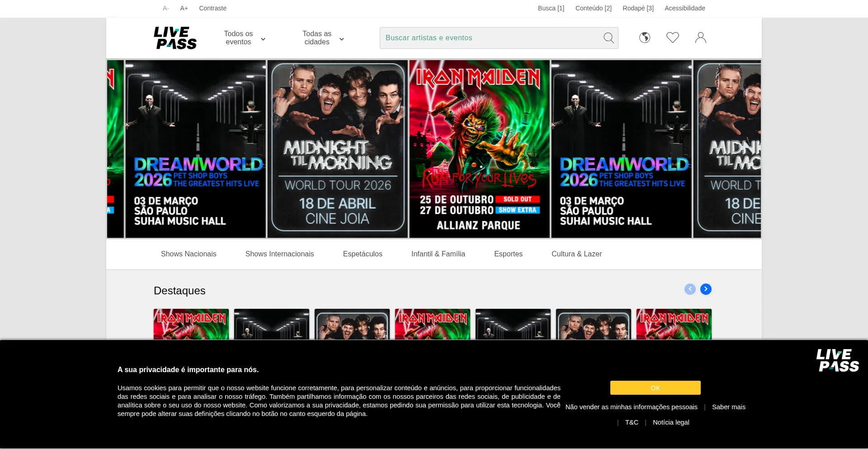Click the Live Pass logo in header
Screen dimensions: 868x449
(175, 38)
